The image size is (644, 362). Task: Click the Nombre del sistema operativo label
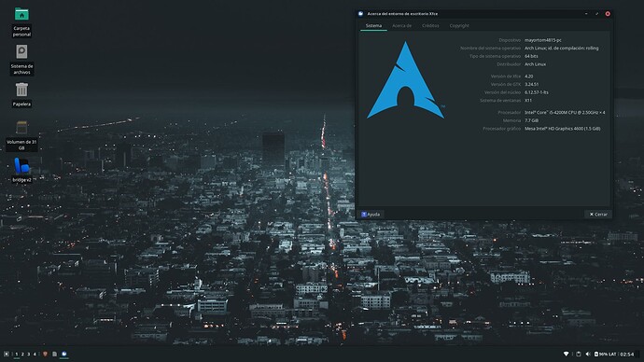click(x=490, y=48)
